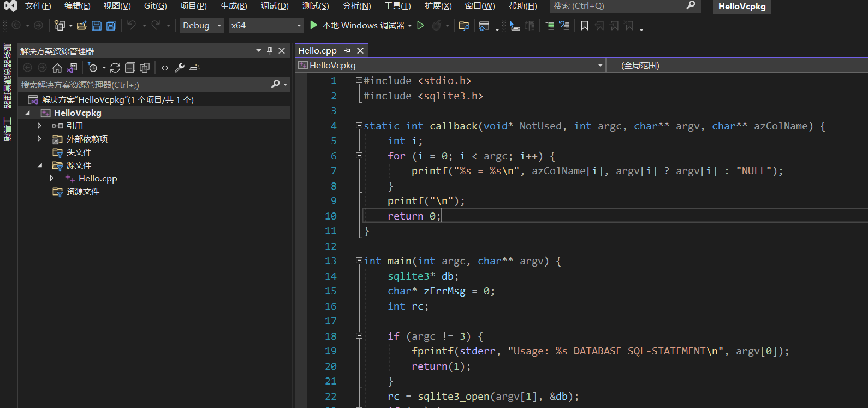Click the top search (Ctrl+Q) box
Screen dimensions: 868x408
pos(625,6)
